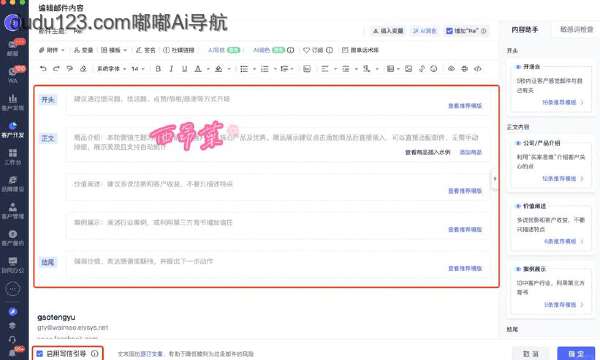
Task: Switch to the 敏感词检查 tab
Action: point(576,29)
